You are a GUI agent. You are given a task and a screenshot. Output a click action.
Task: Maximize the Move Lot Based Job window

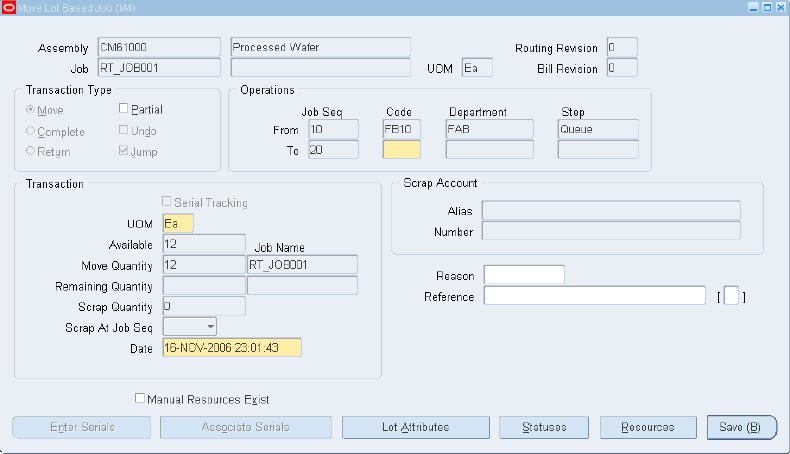pyautogui.click(x=767, y=8)
